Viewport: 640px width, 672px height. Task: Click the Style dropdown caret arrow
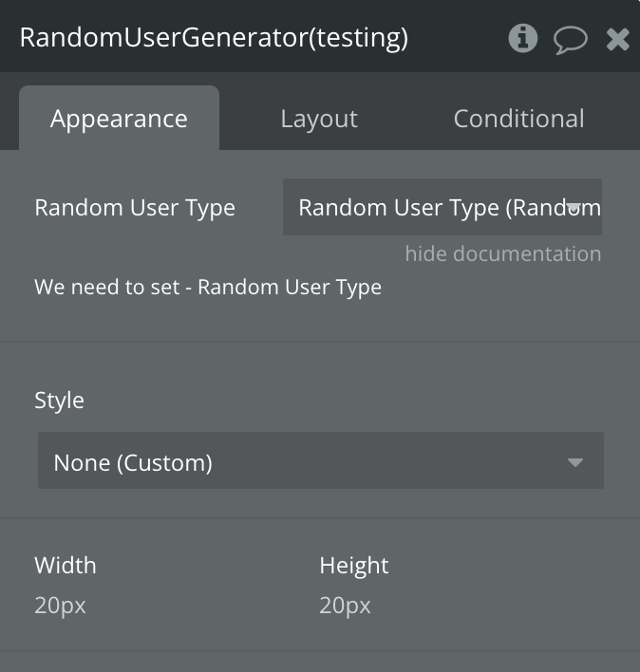[574, 463]
